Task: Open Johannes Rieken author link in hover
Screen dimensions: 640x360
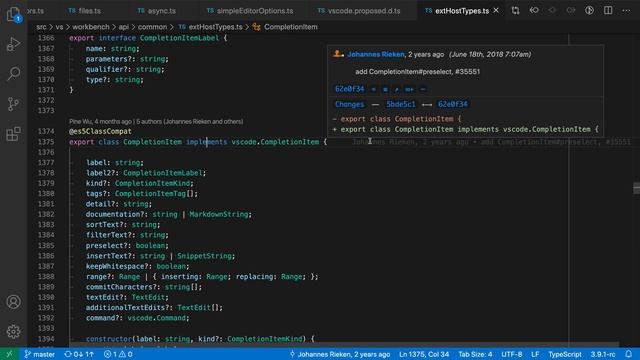Action: (376, 54)
